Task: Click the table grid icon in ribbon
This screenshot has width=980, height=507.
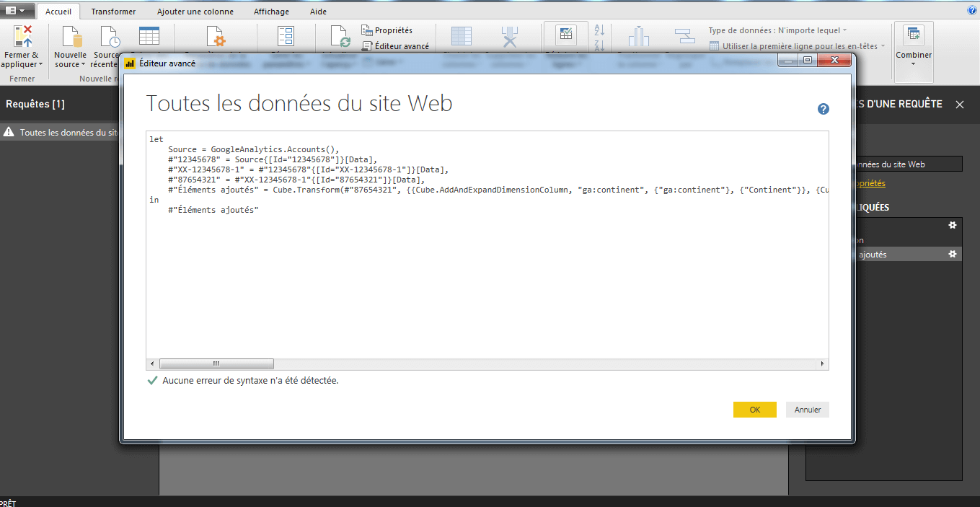Action: click(149, 36)
